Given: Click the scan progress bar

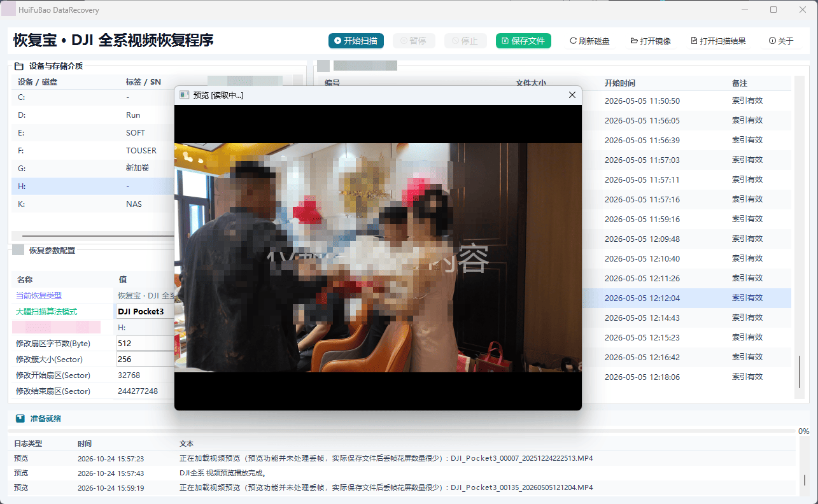Looking at the screenshot, I should (403, 431).
